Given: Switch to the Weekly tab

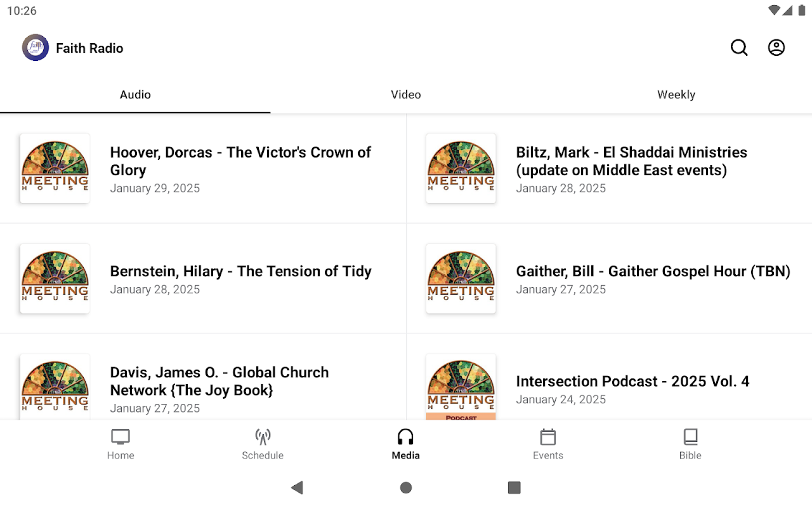Looking at the screenshot, I should point(676,95).
